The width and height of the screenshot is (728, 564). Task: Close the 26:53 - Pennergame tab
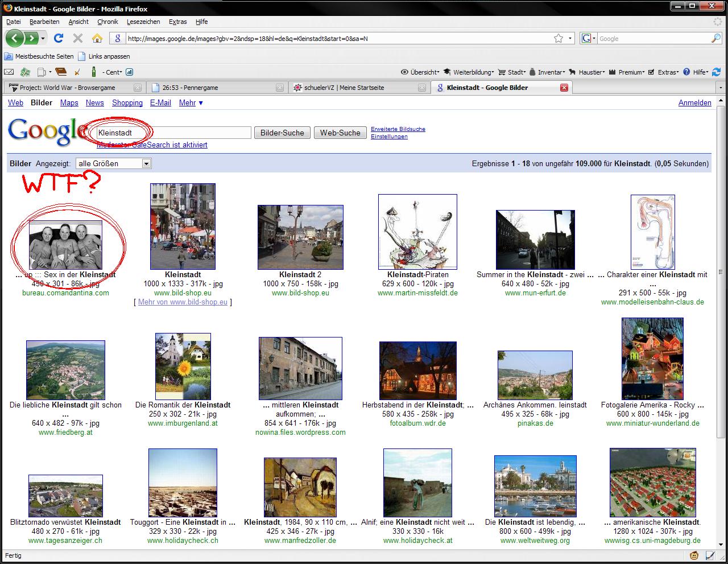point(279,88)
